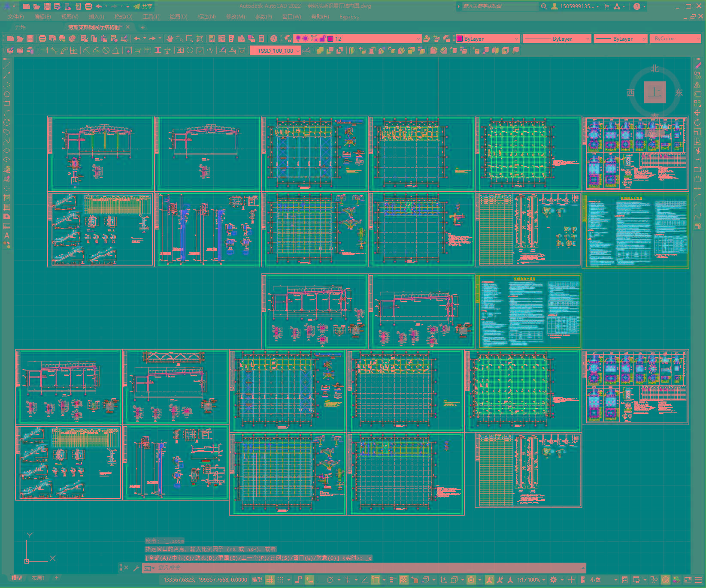Switch to the 布局1 layout tab

[x=38, y=578]
